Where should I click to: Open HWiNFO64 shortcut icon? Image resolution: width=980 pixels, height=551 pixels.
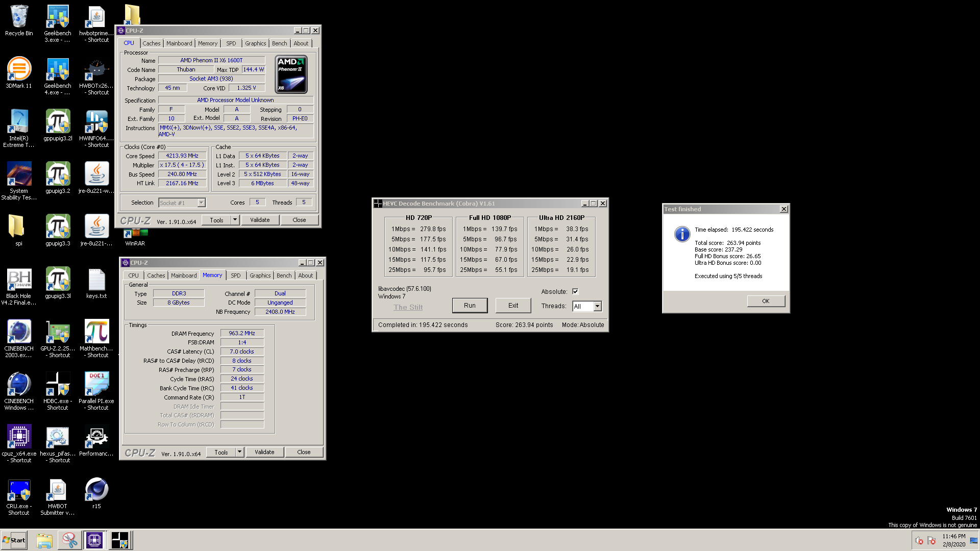[x=96, y=129]
